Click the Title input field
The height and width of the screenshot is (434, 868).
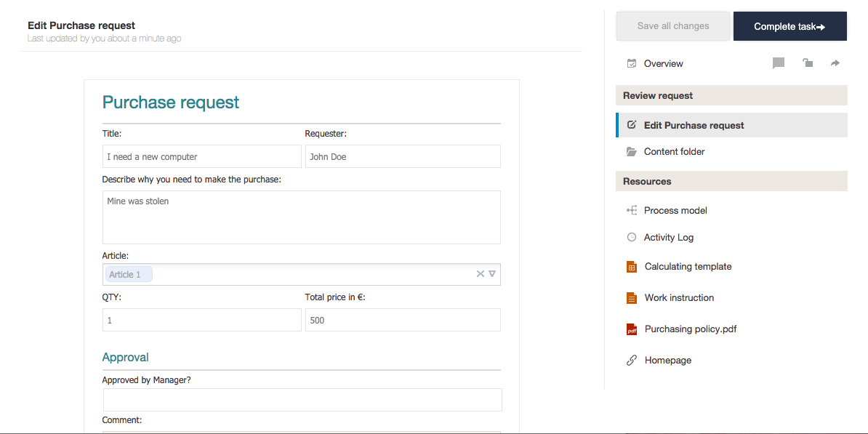[x=201, y=156]
